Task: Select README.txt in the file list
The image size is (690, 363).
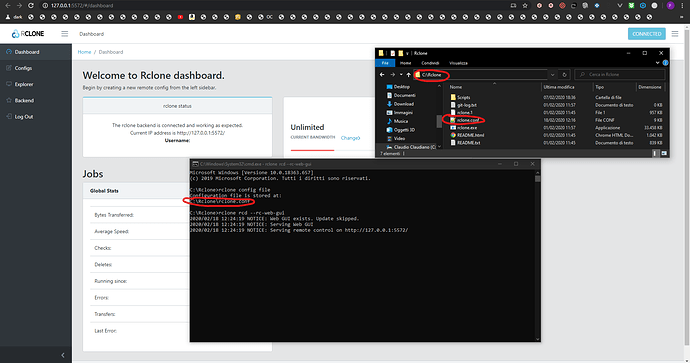Action: pos(465,143)
